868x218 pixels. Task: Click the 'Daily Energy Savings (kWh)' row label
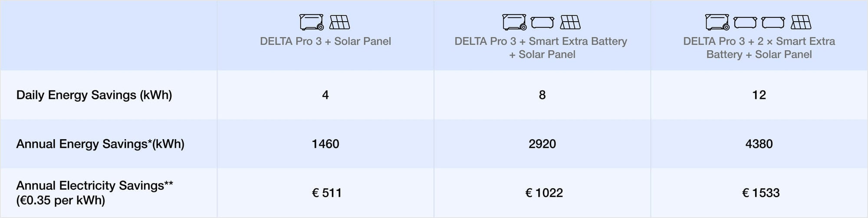coord(94,95)
